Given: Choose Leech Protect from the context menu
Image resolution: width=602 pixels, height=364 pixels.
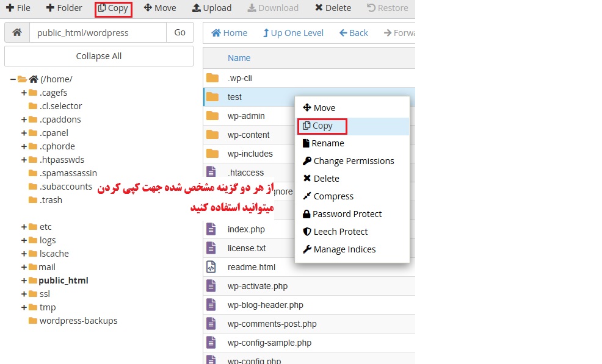Looking at the screenshot, I should [x=340, y=232].
